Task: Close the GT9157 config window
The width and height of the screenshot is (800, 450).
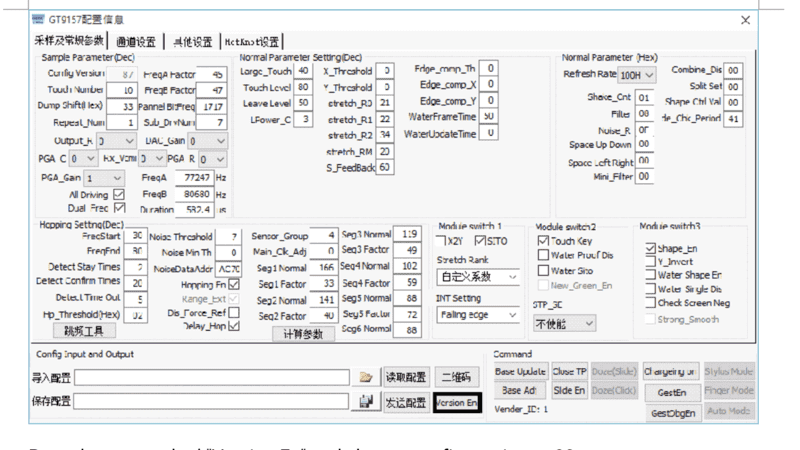Action: (745, 20)
